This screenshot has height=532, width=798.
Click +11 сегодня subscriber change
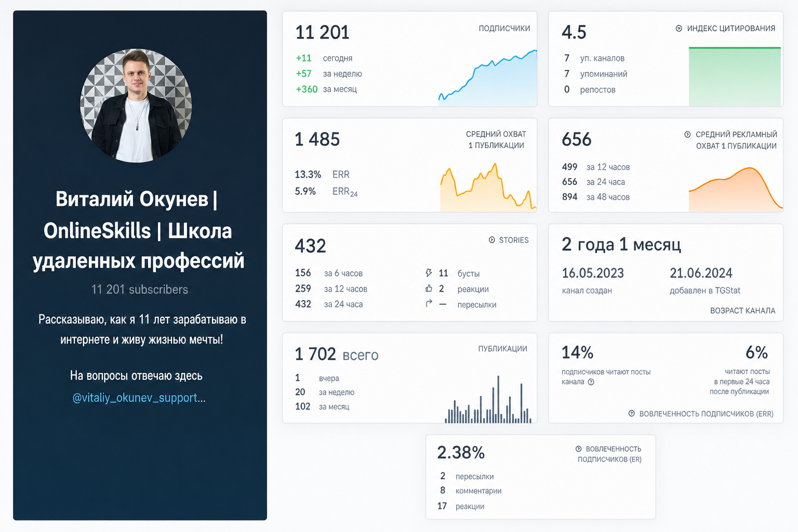coord(324,58)
